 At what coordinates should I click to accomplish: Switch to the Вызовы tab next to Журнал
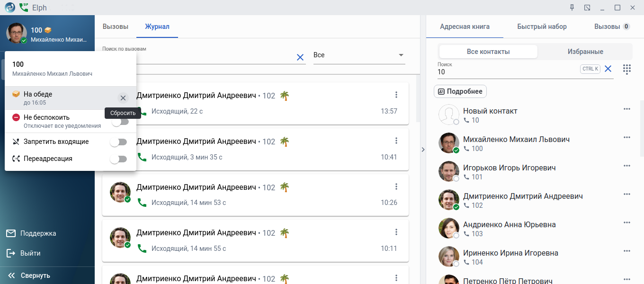(116, 27)
